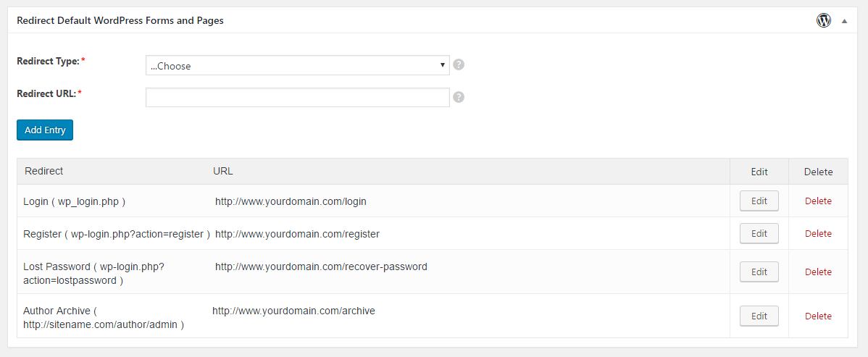The image size is (868, 357).
Task: Delete the Login redirect entry
Action: point(818,201)
